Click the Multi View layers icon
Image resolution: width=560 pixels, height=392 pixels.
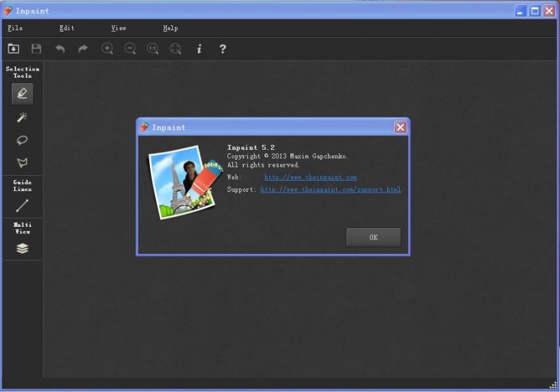pyautogui.click(x=22, y=248)
